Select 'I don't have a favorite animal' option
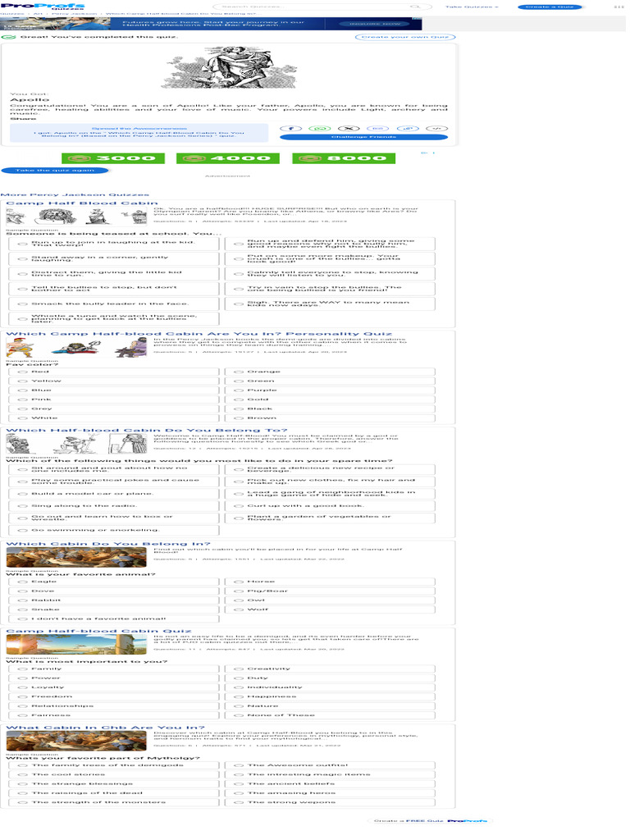 coord(114,619)
